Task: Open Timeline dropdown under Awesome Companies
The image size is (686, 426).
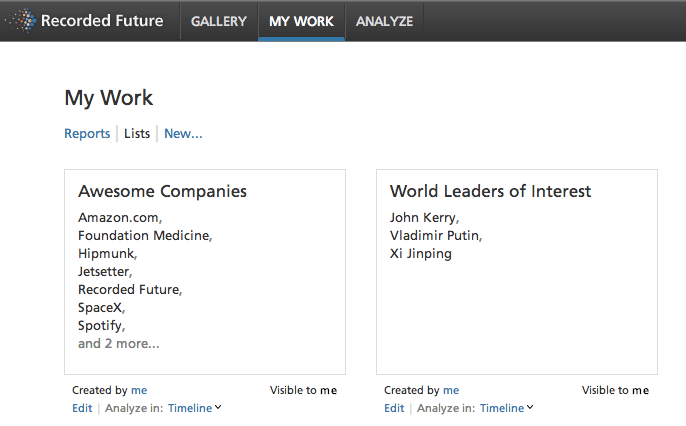Action: point(195,408)
